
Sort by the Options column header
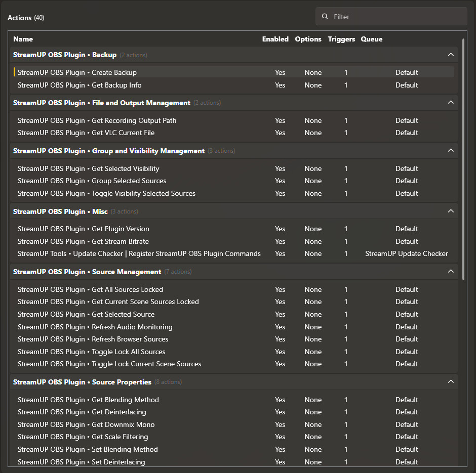pyautogui.click(x=308, y=39)
